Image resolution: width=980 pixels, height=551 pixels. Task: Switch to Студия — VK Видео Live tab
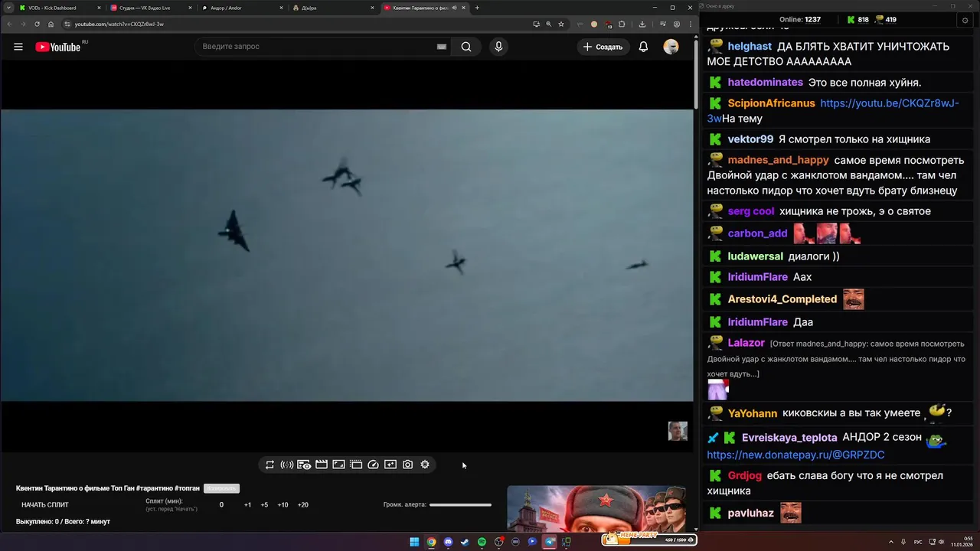pos(149,8)
